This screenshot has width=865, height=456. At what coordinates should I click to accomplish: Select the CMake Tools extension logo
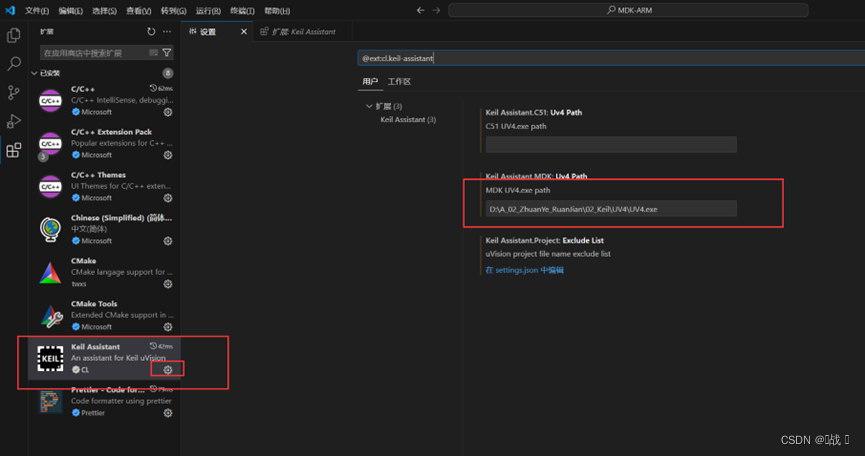coord(50,316)
